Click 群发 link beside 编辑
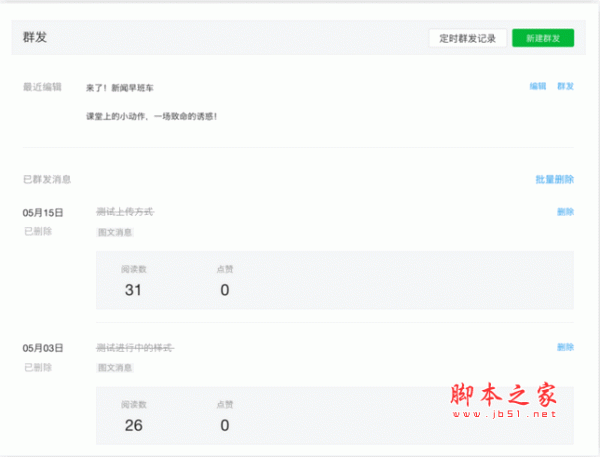 (566, 86)
